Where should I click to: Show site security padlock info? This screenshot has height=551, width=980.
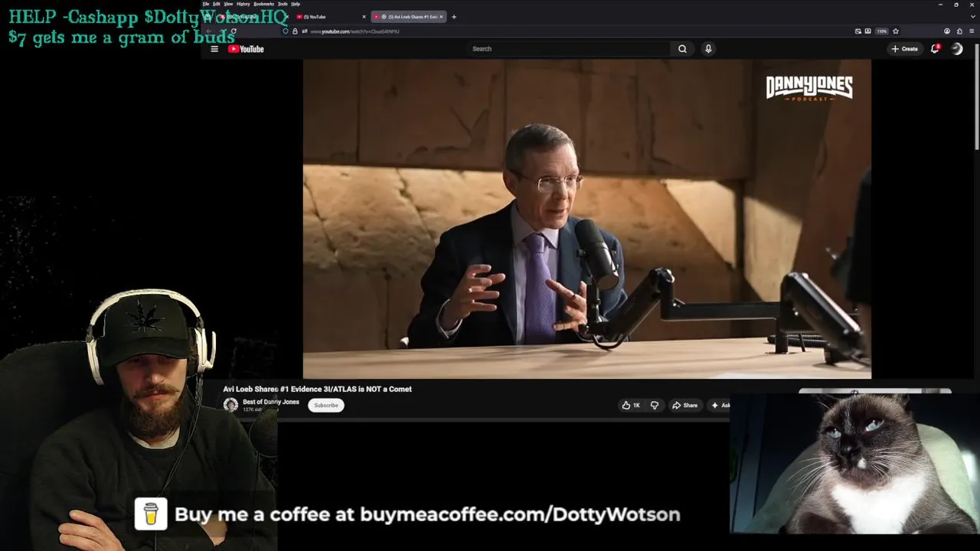[x=295, y=31]
